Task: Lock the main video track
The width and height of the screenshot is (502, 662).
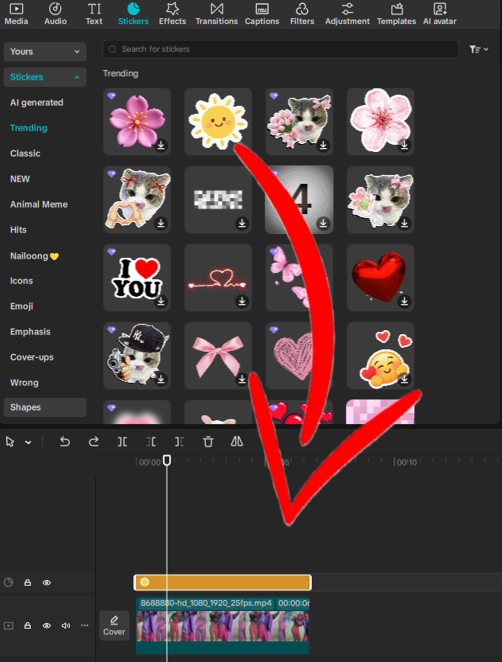Action: pyautogui.click(x=27, y=626)
